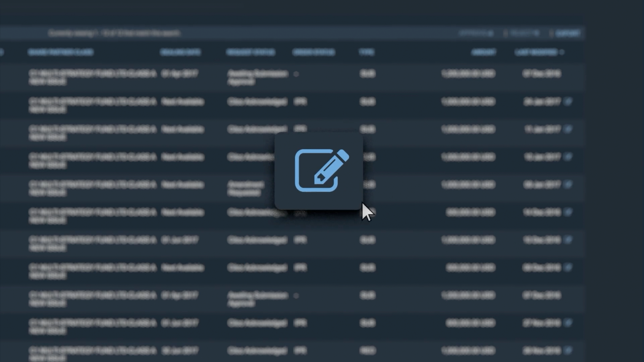Viewport: 644px width, 362px height.
Task: Sort by Share/Partner Class column header
Action: point(61,52)
